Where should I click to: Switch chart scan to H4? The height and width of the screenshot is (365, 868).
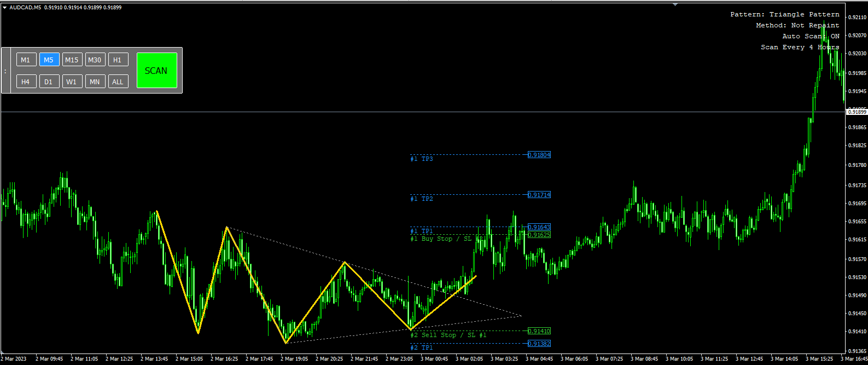tap(26, 82)
